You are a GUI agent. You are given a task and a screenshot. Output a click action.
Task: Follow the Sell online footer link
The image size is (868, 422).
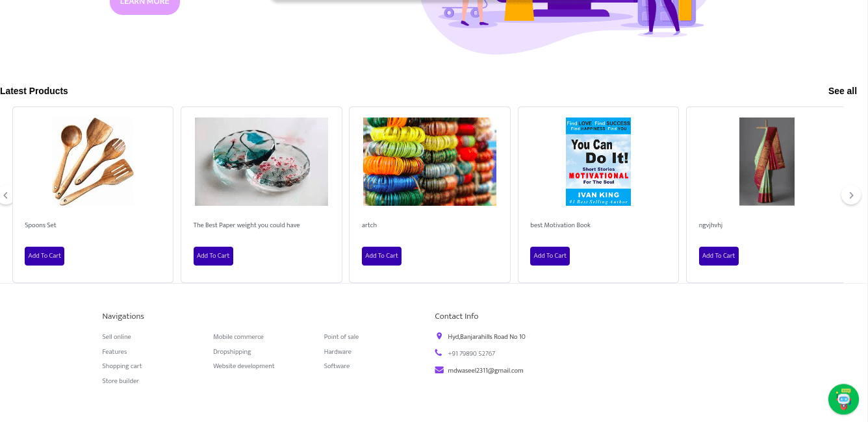[116, 337]
